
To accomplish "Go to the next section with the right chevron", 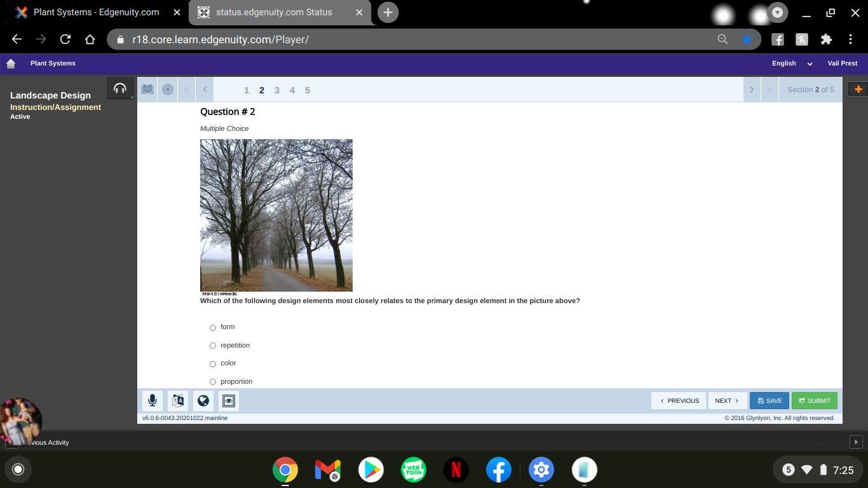I will 752,90.
